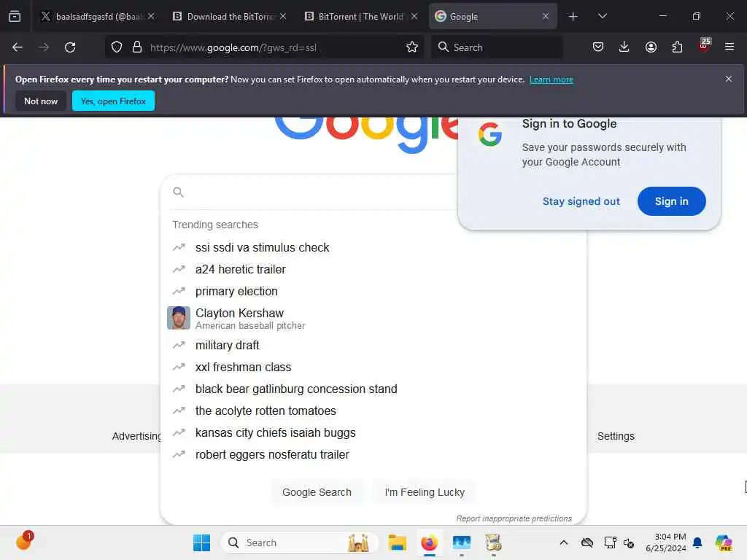Click the network display tray icon
The height and width of the screenshot is (560, 747).
610,542
